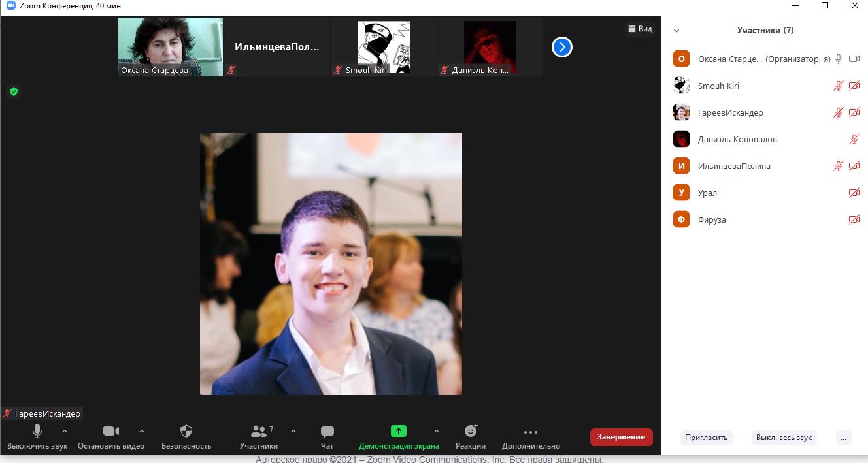Open the Chat (Чат) bubble icon
The height and width of the screenshot is (463, 868).
327,431
